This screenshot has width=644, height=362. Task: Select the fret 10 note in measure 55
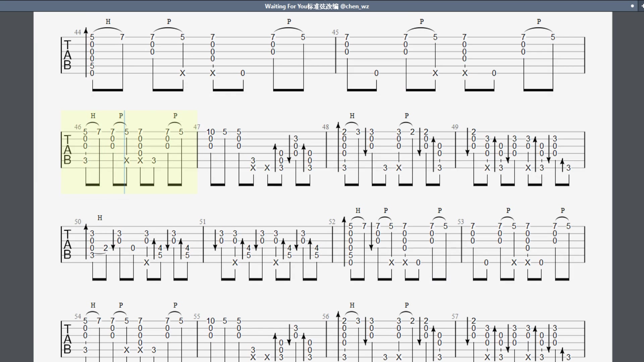[x=211, y=321]
